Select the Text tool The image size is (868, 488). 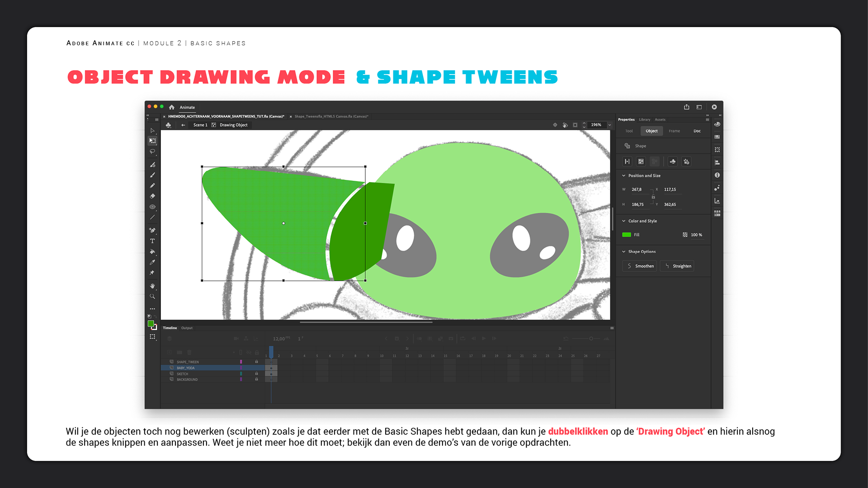tap(152, 241)
